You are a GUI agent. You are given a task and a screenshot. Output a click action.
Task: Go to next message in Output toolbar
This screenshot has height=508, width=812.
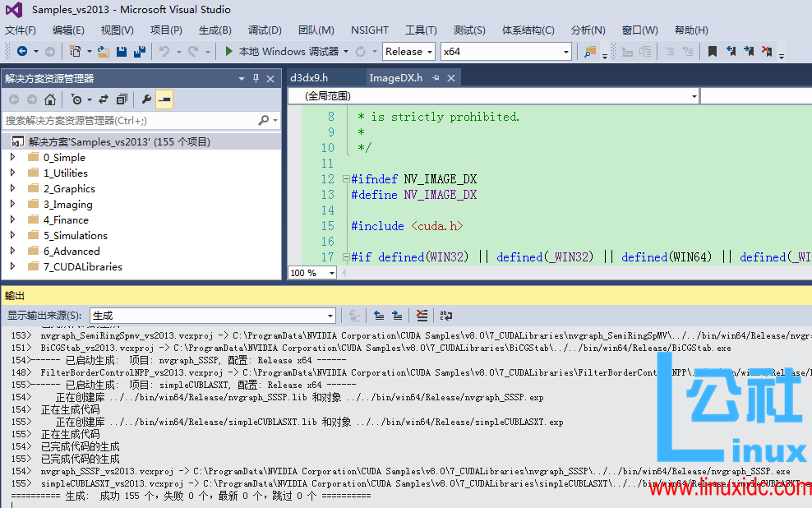(x=397, y=316)
